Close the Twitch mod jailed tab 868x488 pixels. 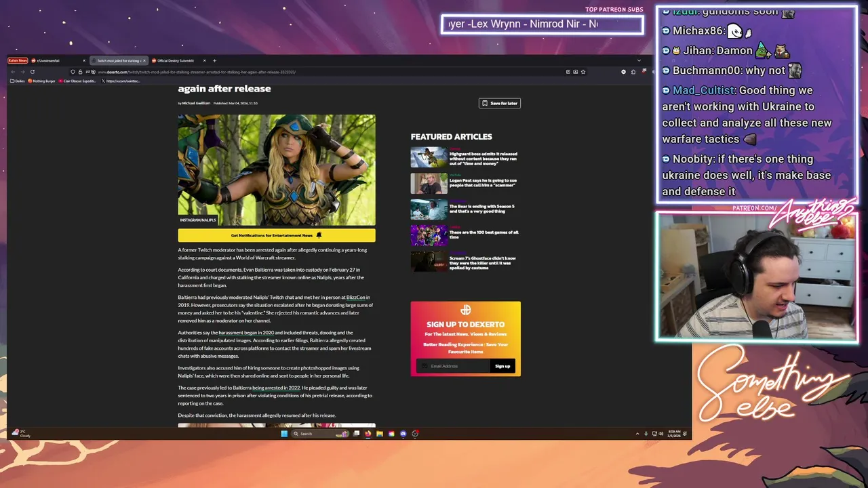tap(144, 60)
